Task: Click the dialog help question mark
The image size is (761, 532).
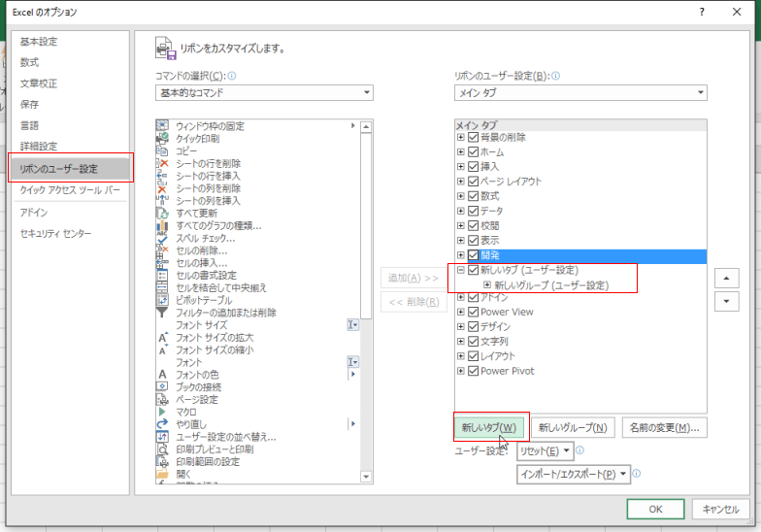Action: click(x=702, y=12)
